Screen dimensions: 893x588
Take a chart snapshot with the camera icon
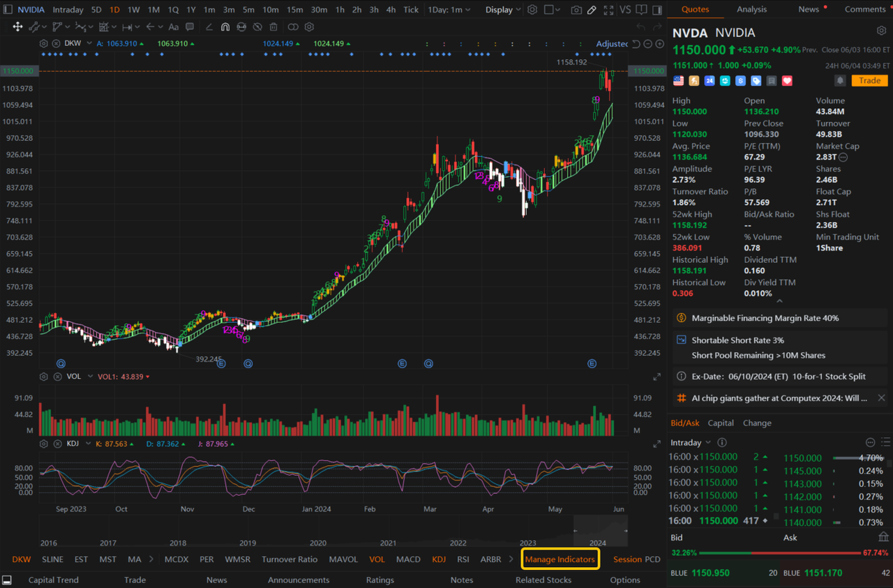coord(576,10)
